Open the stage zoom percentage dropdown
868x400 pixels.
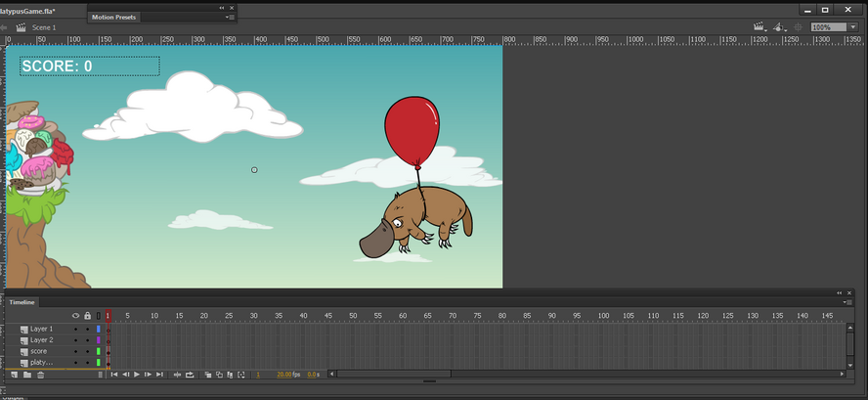tap(853, 27)
